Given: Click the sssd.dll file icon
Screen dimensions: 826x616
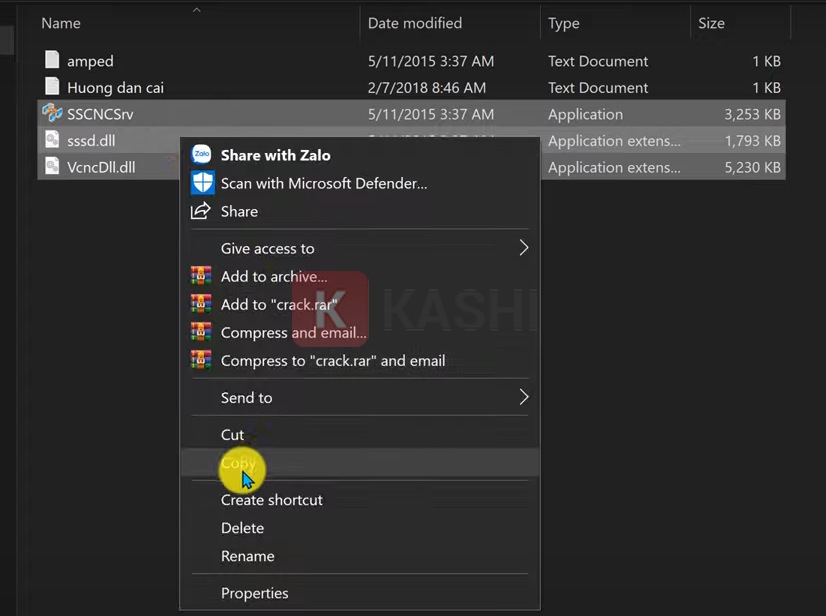Looking at the screenshot, I should pyautogui.click(x=51, y=140).
